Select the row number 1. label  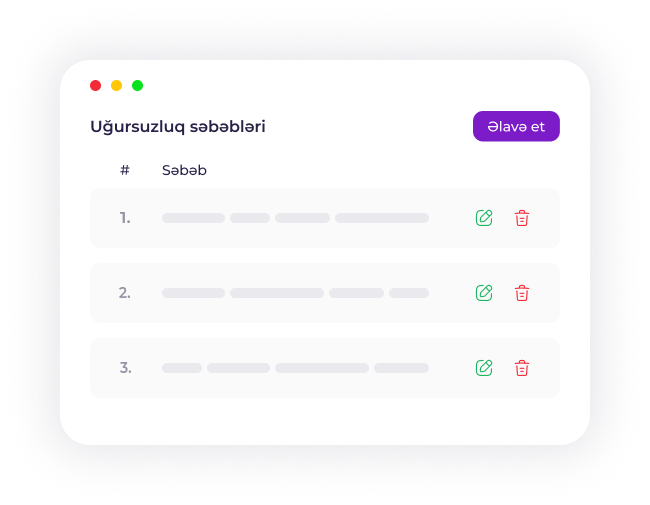[125, 218]
